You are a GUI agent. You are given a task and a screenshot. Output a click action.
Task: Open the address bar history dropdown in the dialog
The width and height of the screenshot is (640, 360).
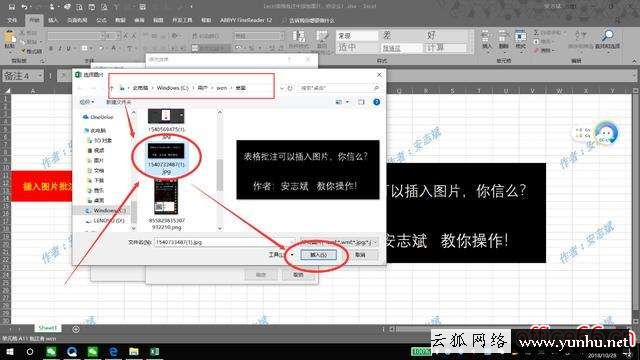pos(282,88)
